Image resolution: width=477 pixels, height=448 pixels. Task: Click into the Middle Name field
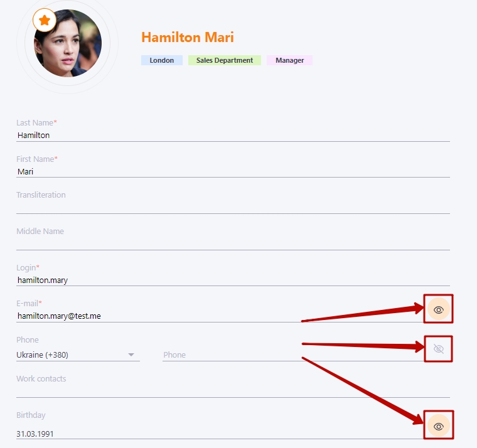tap(233, 244)
